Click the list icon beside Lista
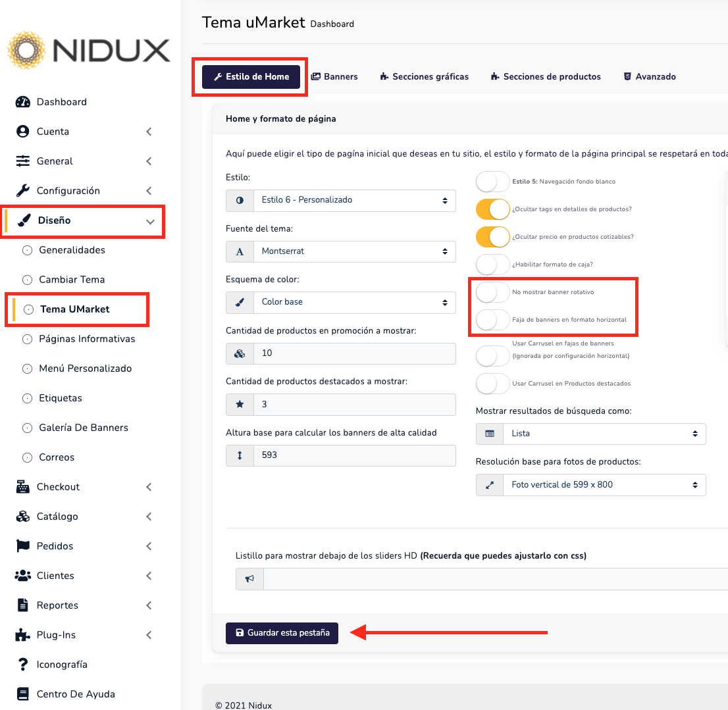Image resolution: width=728 pixels, height=710 pixels. pos(489,434)
